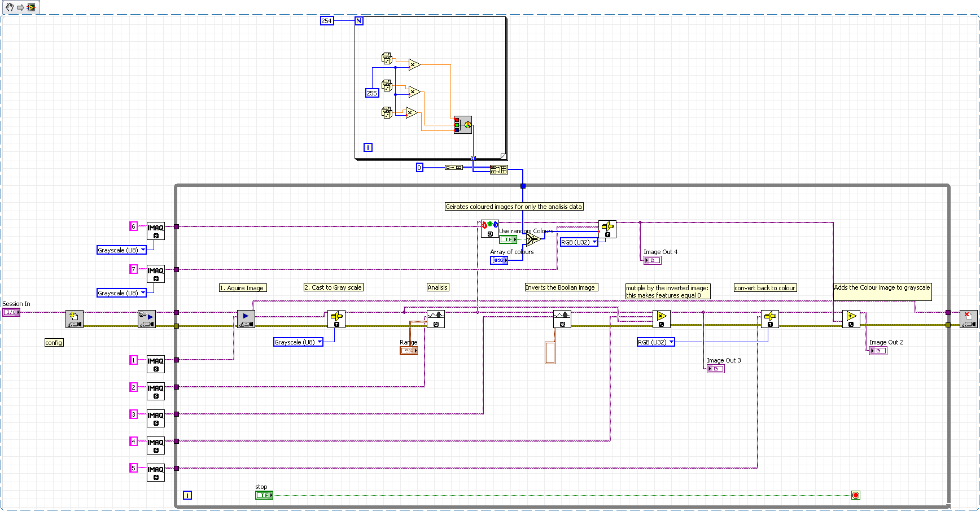Click the IMAQ Cast Image node under Cast to Gray scale
Screen dimensions: 980x511
(336, 319)
